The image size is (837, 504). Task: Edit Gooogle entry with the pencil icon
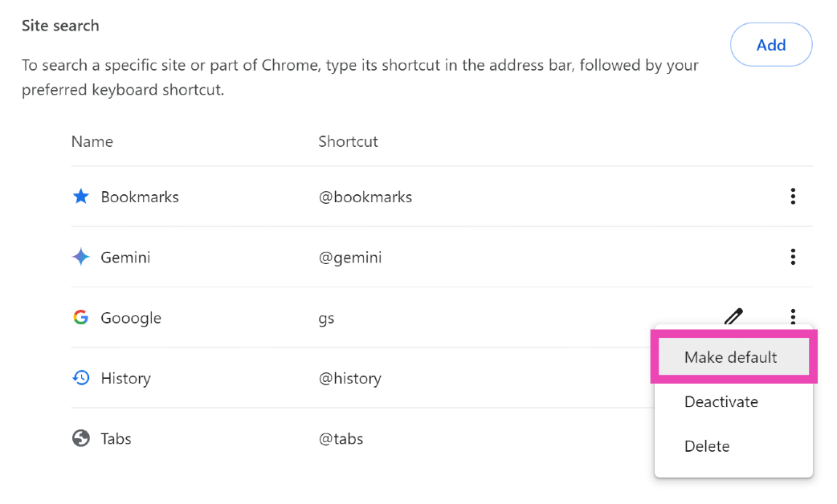click(x=733, y=316)
